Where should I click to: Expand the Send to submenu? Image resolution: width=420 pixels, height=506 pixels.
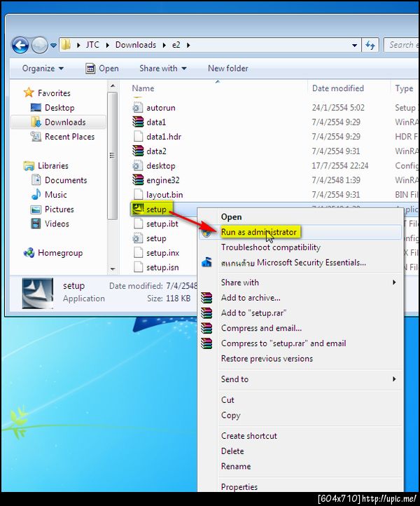301,379
